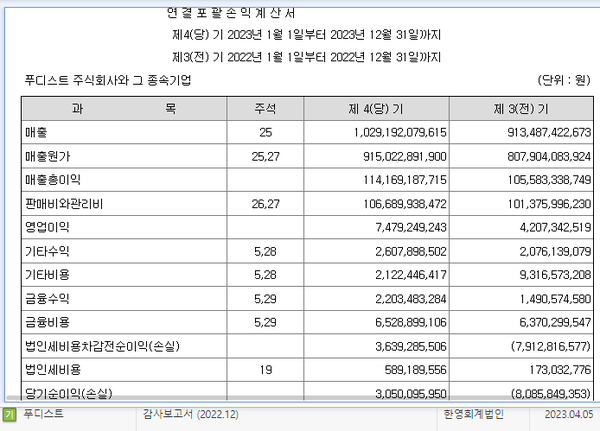This screenshot has height=431, width=600.
Task: Select the 매출 row label
Action: tap(36, 132)
